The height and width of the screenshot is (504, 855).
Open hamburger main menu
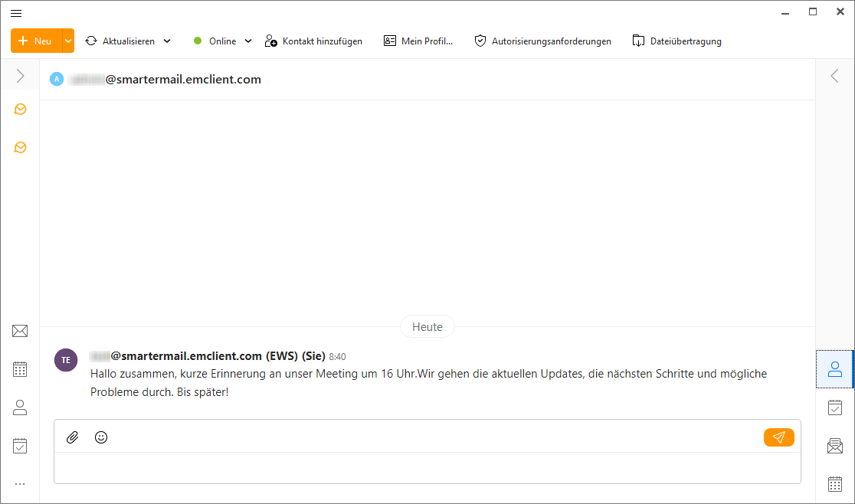pyautogui.click(x=16, y=13)
